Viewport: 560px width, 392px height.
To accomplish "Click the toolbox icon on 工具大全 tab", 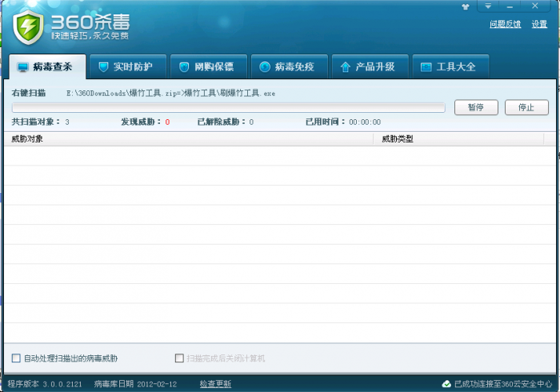I will click(x=426, y=67).
